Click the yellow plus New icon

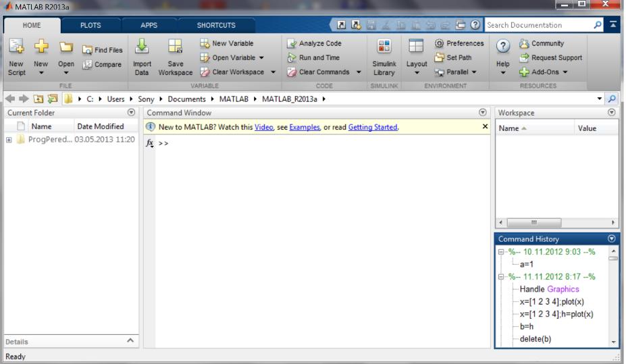tap(41, 47)
